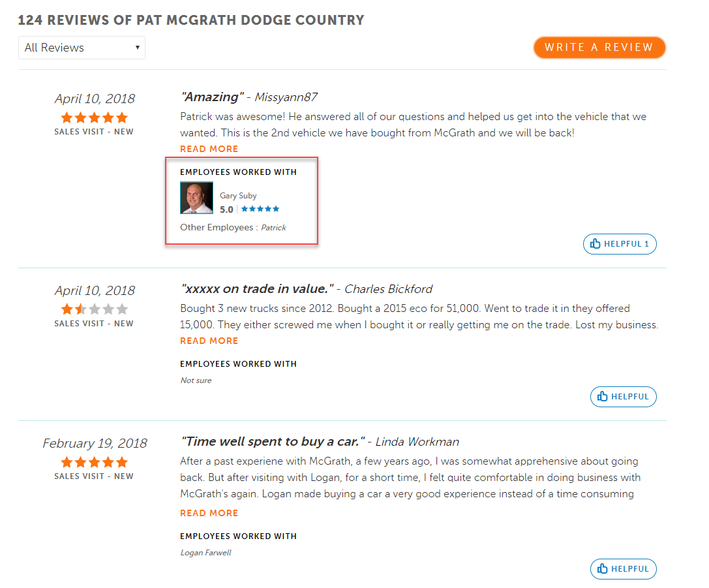
Task: Mark the Missyann87 review as Helpful
Action: (620, 244)
